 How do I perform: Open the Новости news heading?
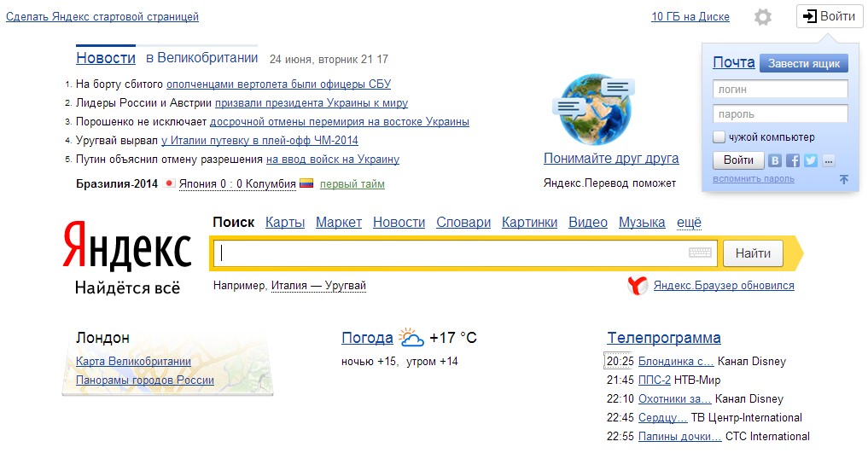[106, 58]
